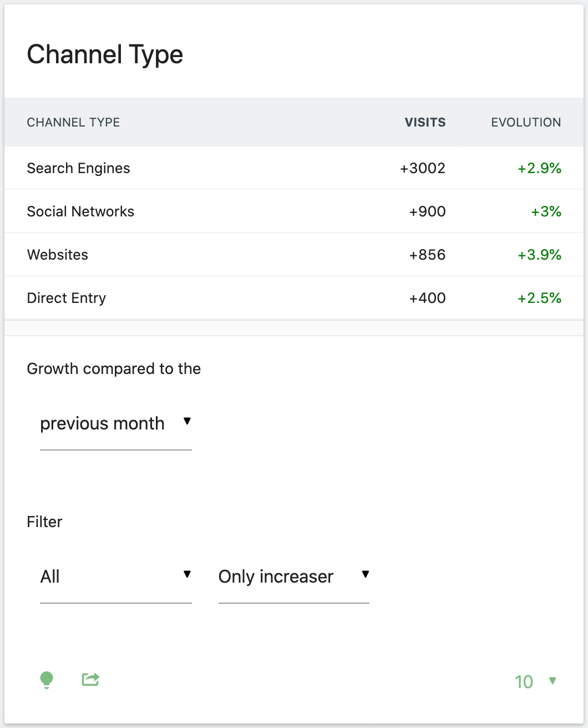Click the Growth compared to the label

click(x=114, y=368)
